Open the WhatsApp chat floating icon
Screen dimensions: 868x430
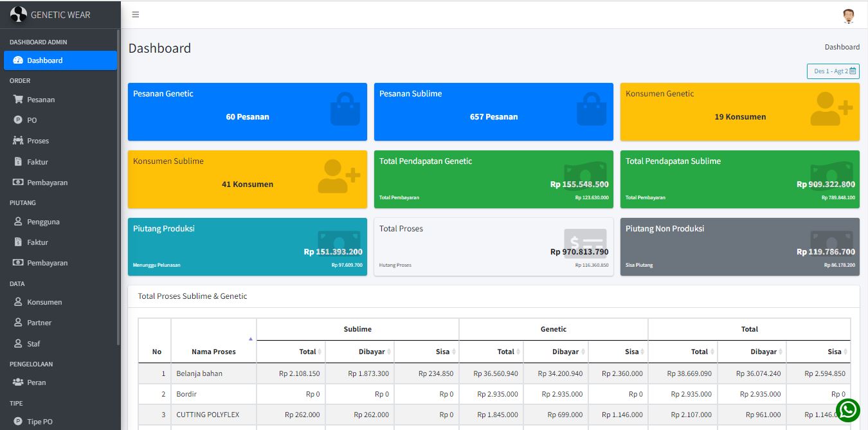click(848, 411)
